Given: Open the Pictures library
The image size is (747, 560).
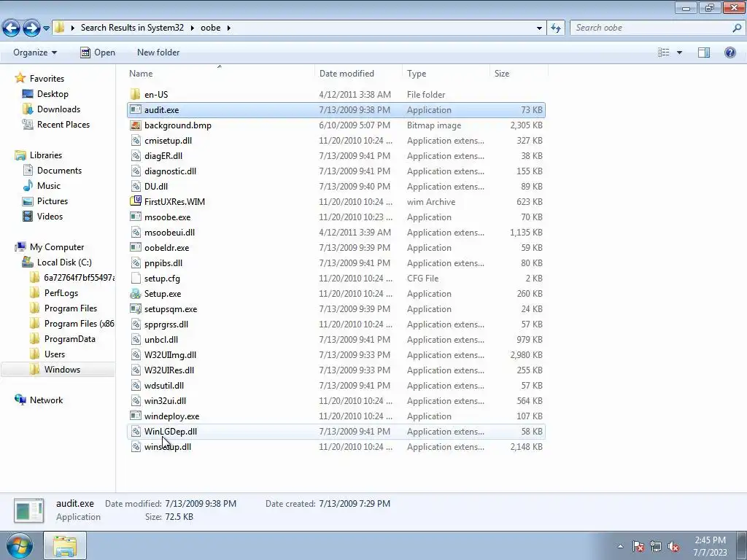Looking at the screenshot, I should 53,201.
